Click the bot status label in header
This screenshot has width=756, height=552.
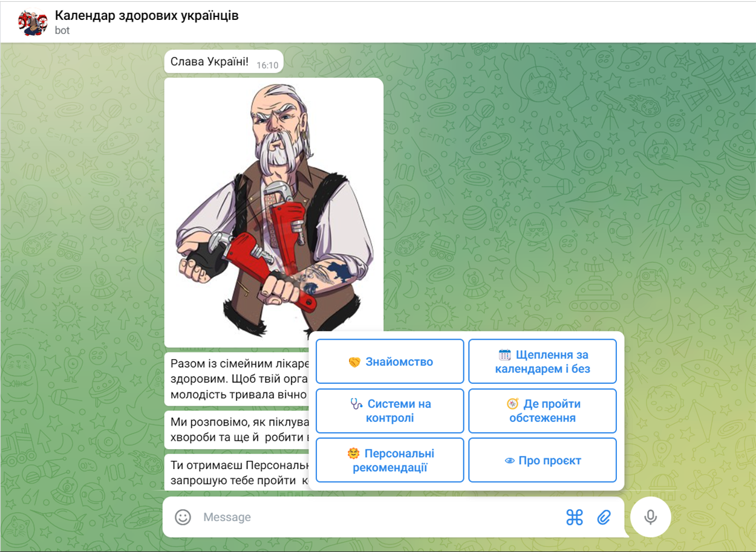(62, 31)
